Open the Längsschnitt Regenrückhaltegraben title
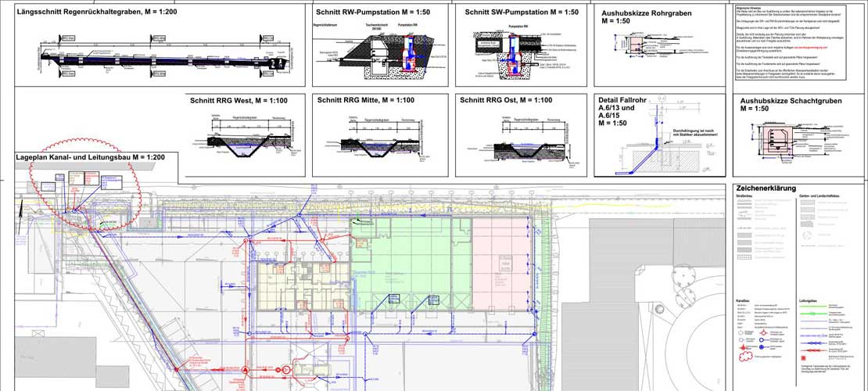This screenshot has width=868, height=391. pos(98,11)
